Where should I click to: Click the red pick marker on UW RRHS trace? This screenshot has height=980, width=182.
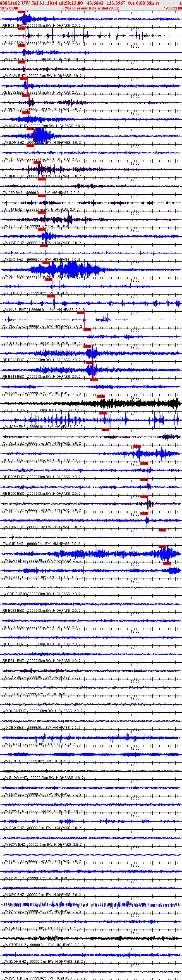pyautogui.click(x=167, y=564)
